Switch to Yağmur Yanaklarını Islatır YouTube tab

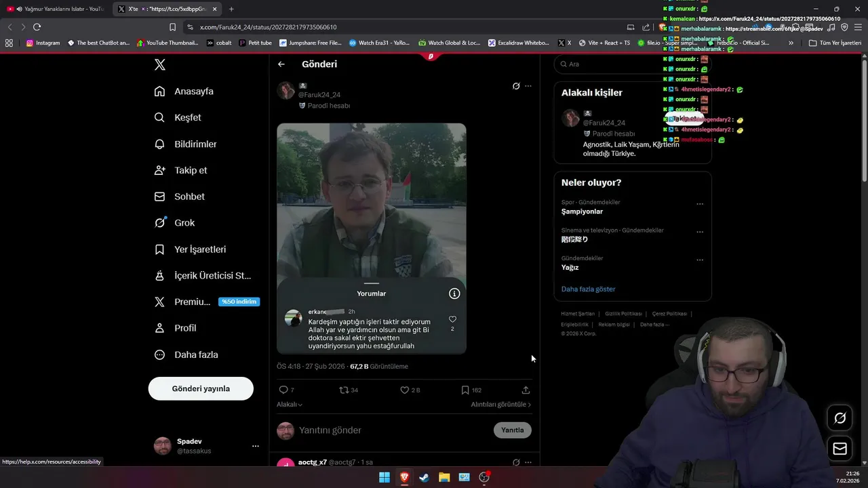click(x=56, y=9)
